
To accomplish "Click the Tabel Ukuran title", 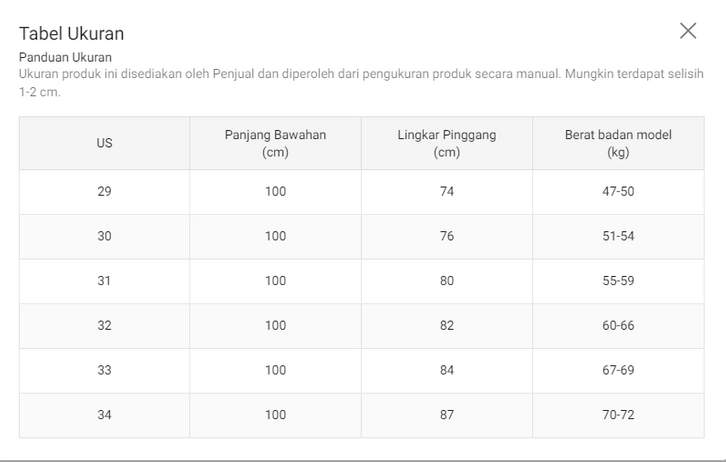I will click(72, 34).
